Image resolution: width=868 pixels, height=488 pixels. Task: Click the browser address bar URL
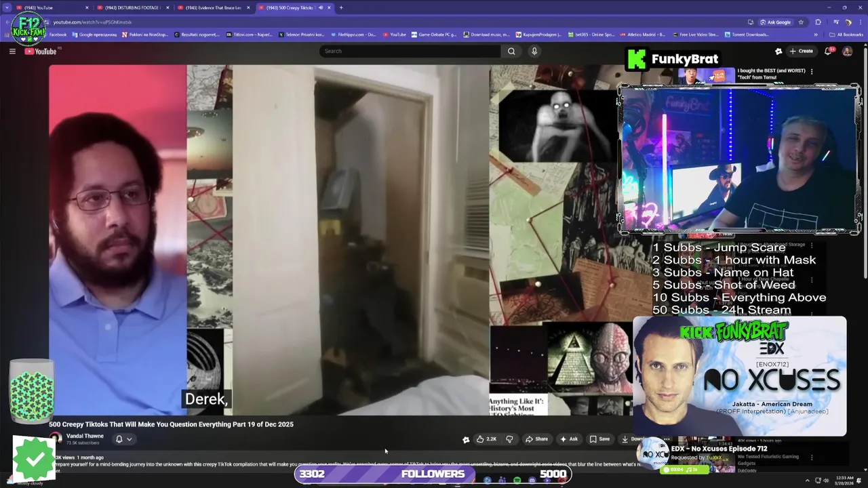(x=92, y=22)
